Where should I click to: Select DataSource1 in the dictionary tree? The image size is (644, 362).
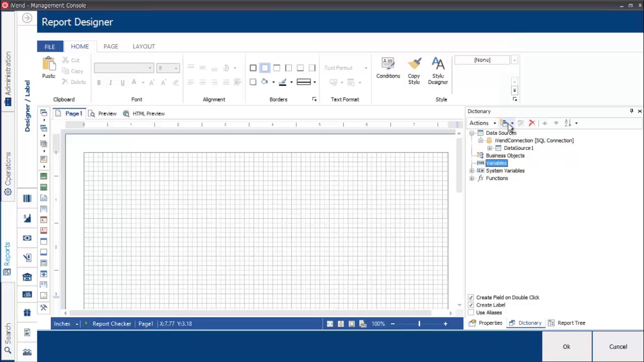point(518,148)
